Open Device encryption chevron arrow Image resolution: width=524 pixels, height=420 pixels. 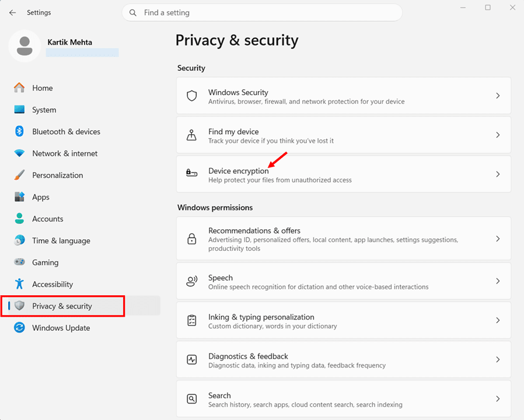pyautogui.click(x=498, y=174)
